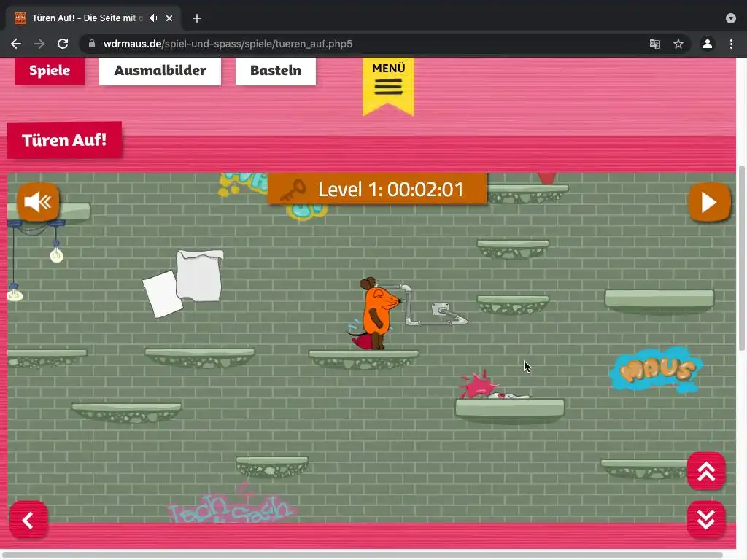The width and height of the screenshot is (747, 560).
Task: Click the Level 1 timer text
Action: pyautogui.click(x=391, y=190)
